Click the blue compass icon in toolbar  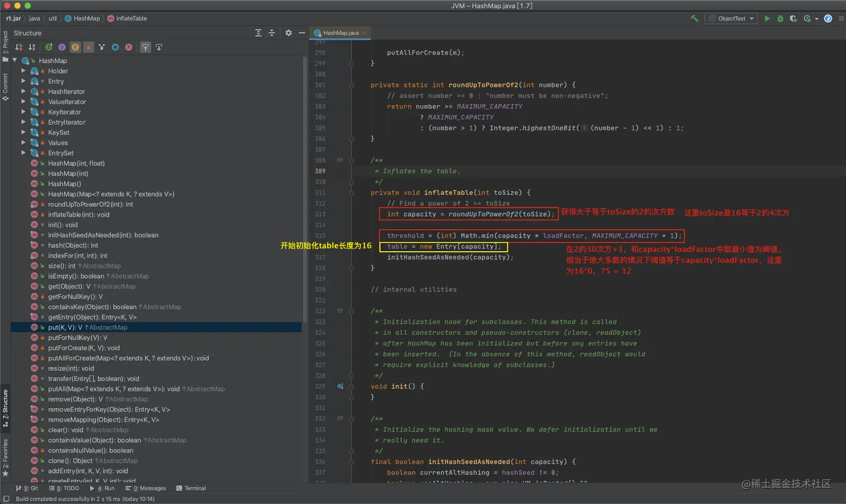[828, 18]
